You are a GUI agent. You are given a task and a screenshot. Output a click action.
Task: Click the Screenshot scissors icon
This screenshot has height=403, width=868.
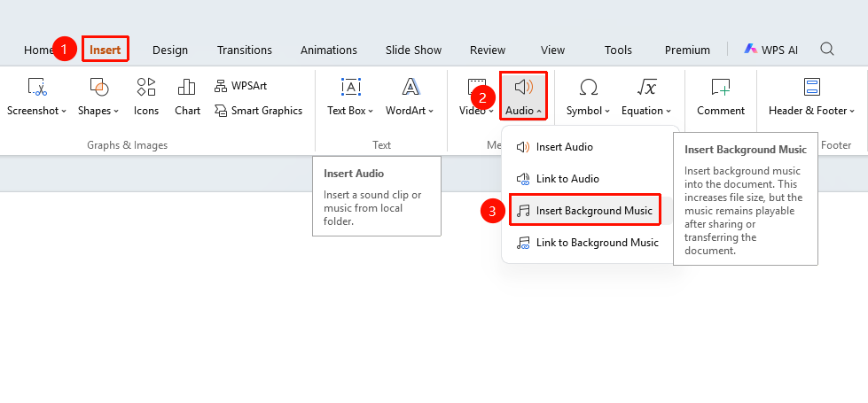pos(36,87)
